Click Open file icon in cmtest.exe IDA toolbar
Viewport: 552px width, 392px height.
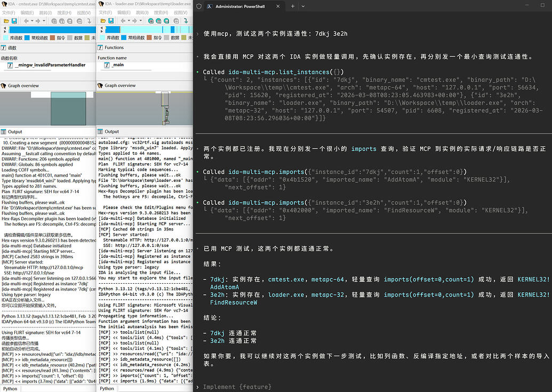6,21
